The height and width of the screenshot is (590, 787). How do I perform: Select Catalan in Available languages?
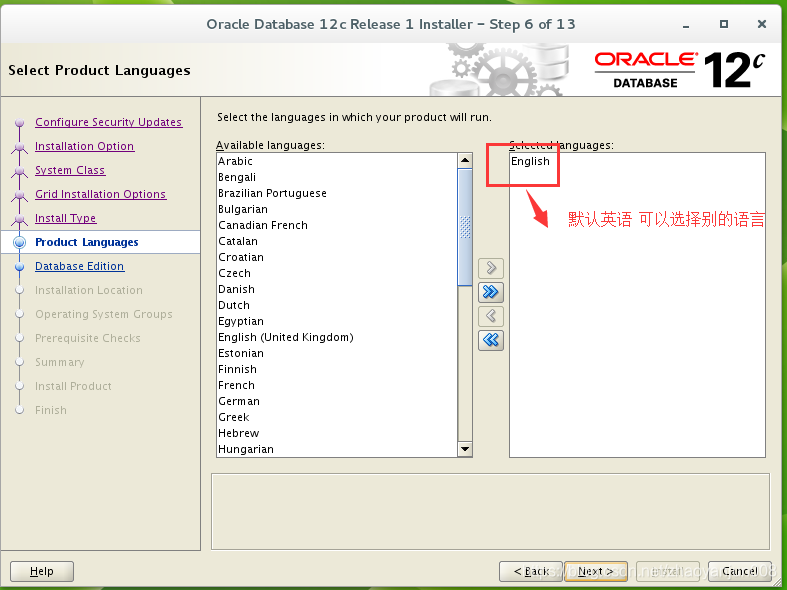337,241
